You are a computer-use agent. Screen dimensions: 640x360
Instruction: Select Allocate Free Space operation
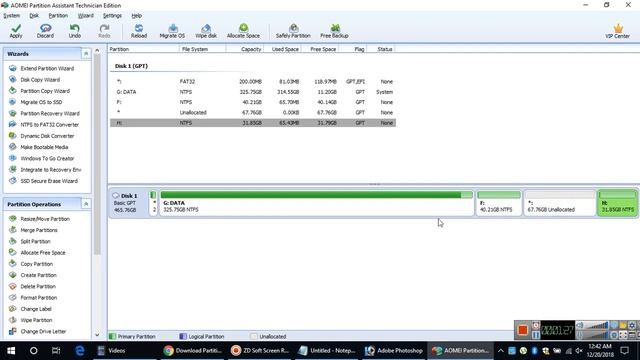click(x=43, y=253)
